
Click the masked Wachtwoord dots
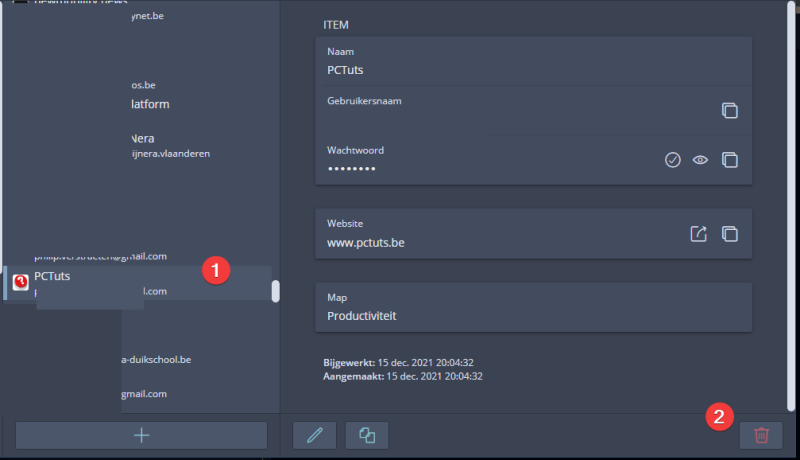pos(352,169)
